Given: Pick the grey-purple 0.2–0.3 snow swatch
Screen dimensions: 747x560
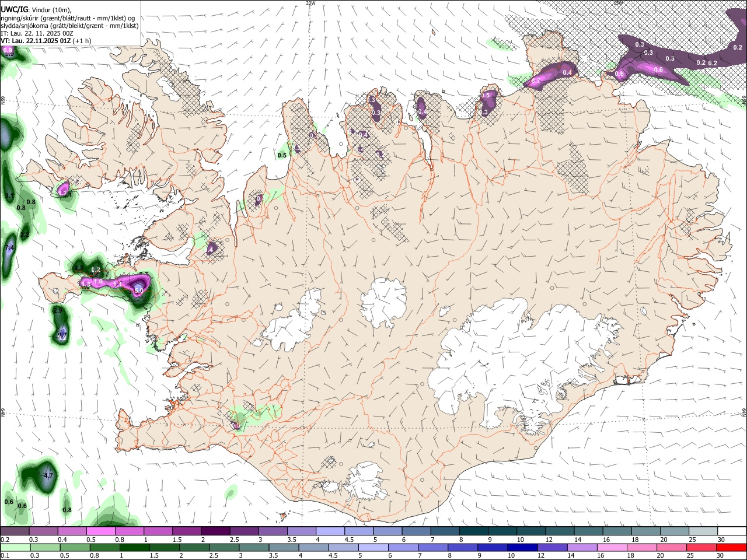Looking at the screenshot, I should (15, 531).
